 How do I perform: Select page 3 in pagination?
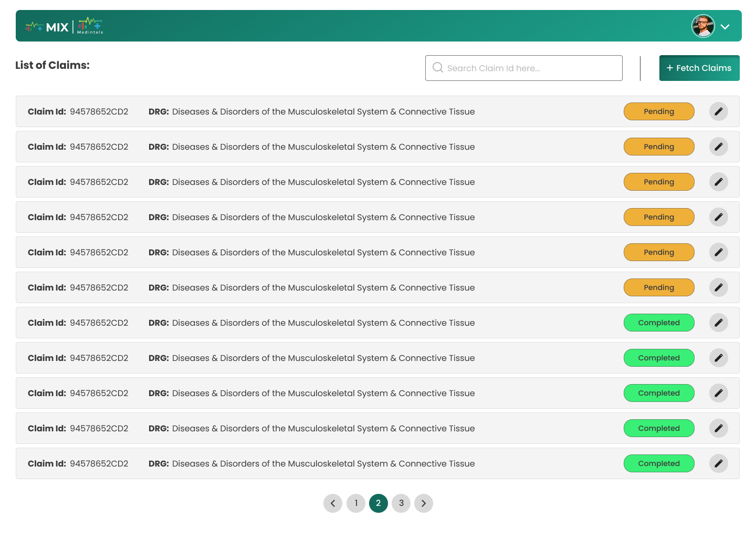coord(401,503)
